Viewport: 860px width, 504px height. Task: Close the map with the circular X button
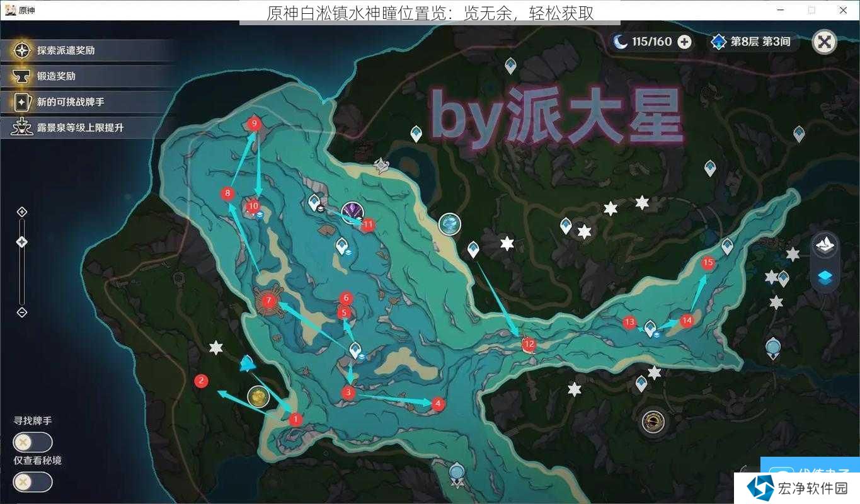coord(824,42)
